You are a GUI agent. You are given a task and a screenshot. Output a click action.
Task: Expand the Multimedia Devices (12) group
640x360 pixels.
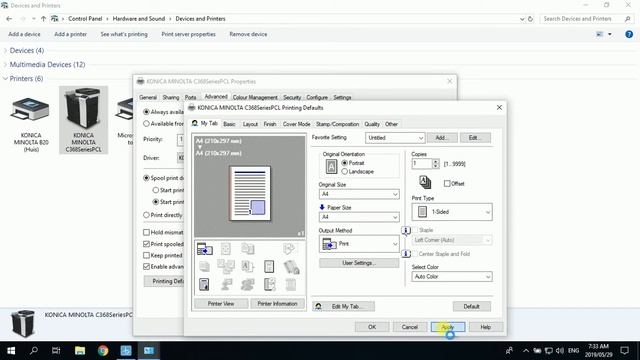coord(5,64)
